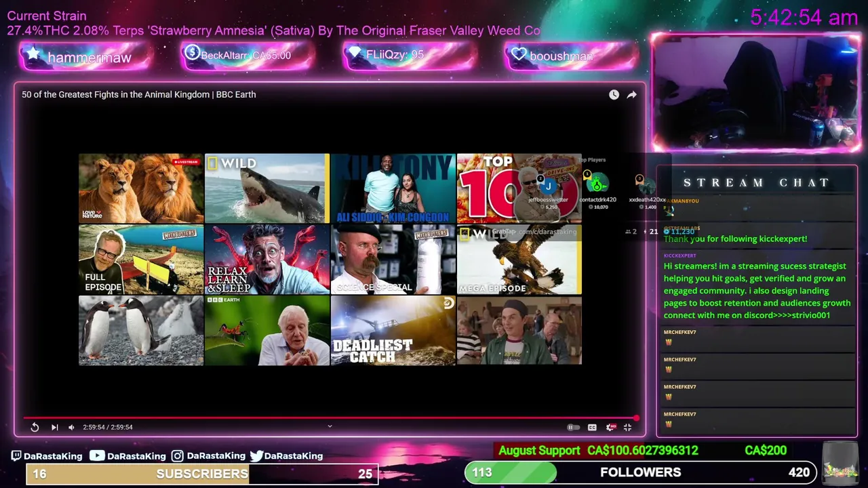Click 'Thank you for following kicckexpert!' message
This screenshot has height=488, width=868.
tap(735, 239)
